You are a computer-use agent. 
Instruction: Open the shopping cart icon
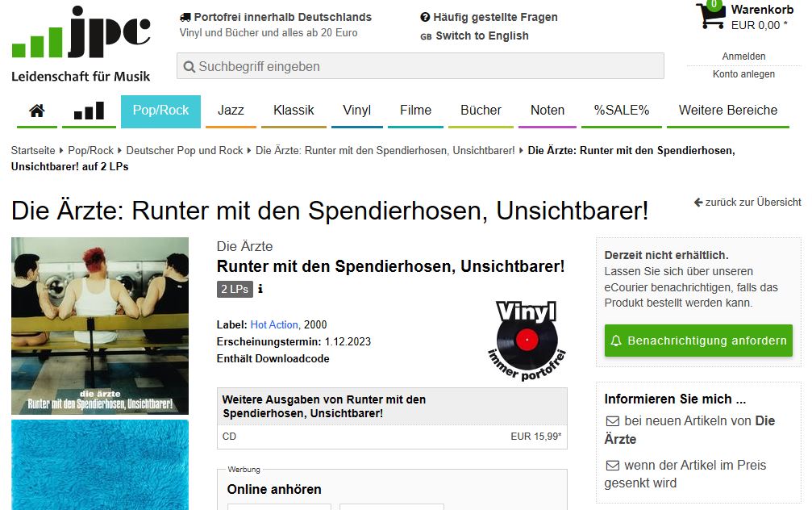click(710, 15)
